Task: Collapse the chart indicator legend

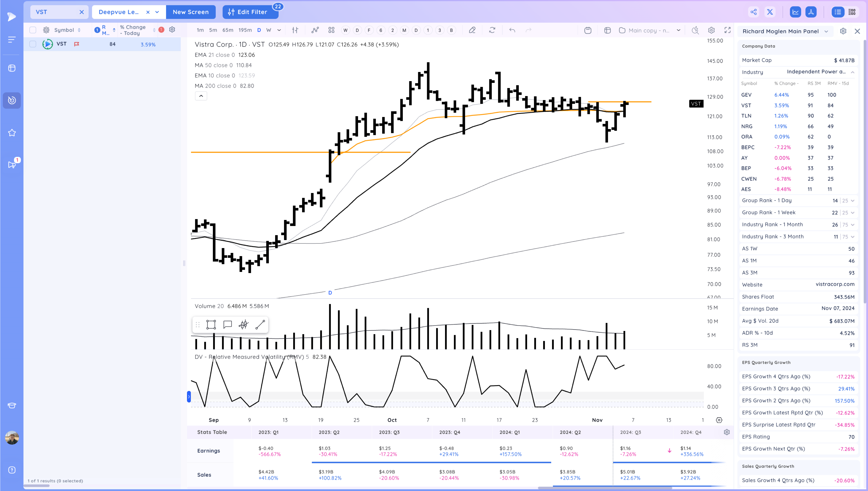Action: pos(201,96)
